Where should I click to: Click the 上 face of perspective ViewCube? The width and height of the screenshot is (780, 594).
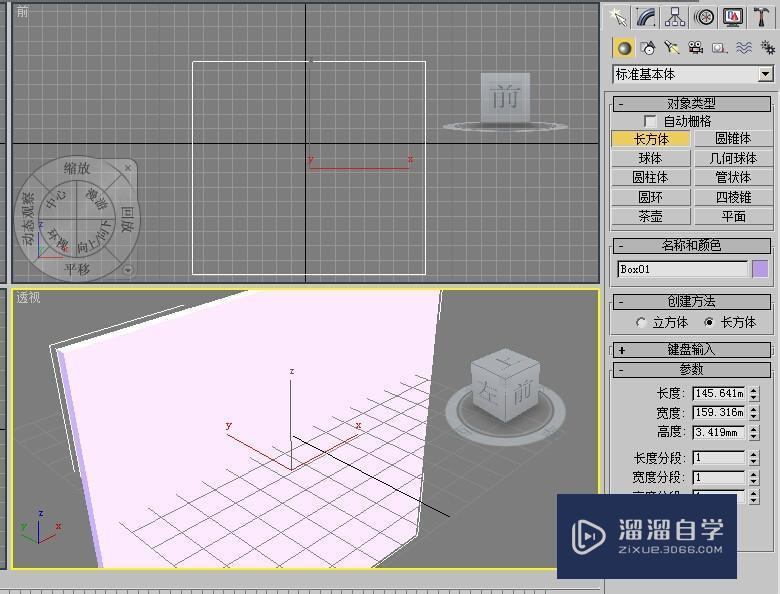pos(506,361)
